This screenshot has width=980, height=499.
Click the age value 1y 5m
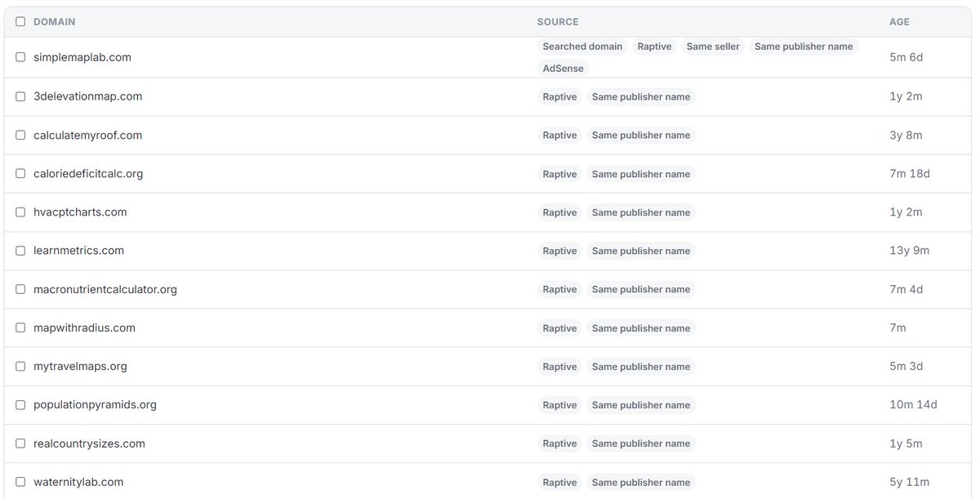(906, 443)
